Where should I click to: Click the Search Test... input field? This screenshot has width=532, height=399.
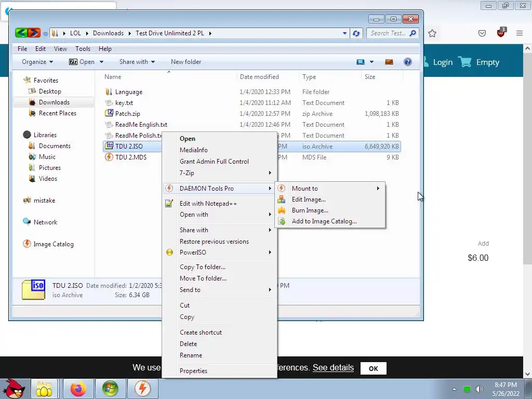389,33
